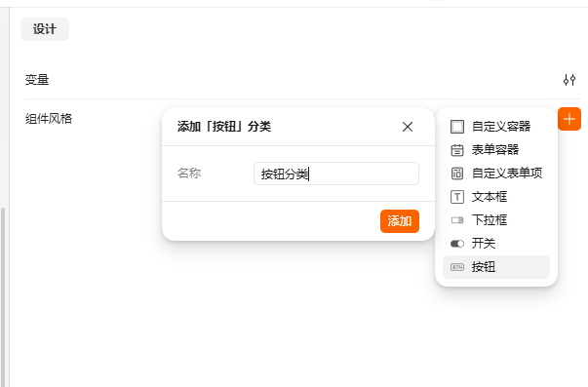Click the 表单容器 calendar icon

coord(457,150)
